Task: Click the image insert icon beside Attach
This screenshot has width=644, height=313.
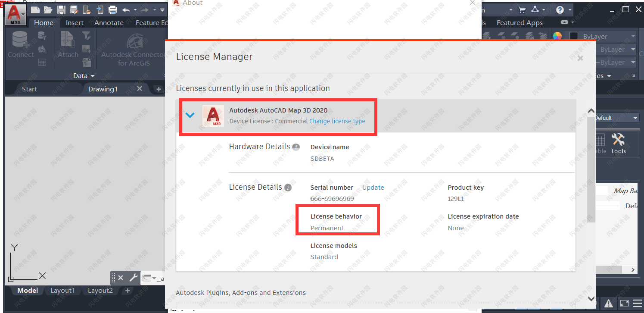Action: 87,49
